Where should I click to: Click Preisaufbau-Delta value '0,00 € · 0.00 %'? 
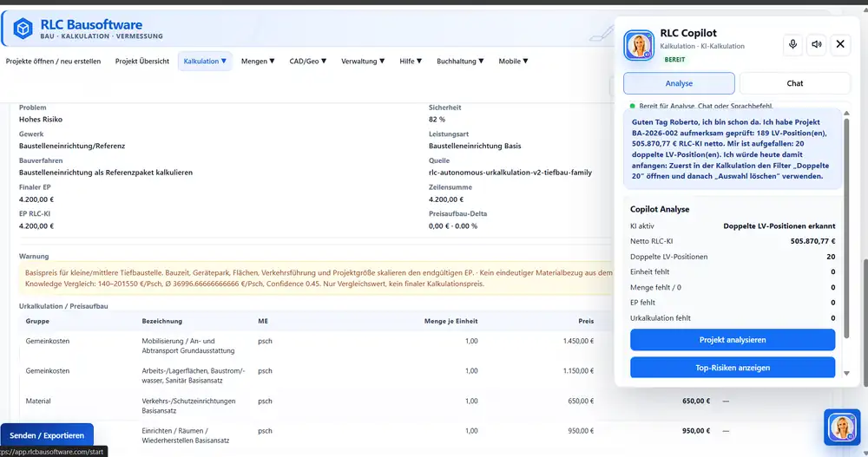tap(453, 226)
